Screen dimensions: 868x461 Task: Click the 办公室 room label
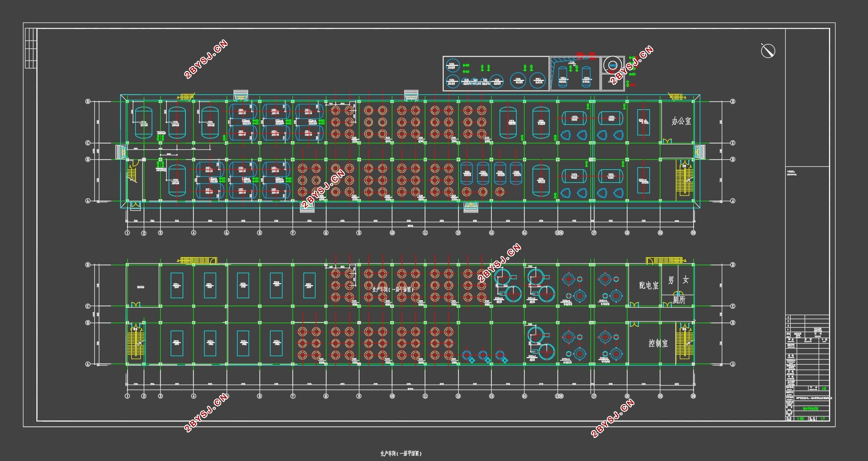681,121
